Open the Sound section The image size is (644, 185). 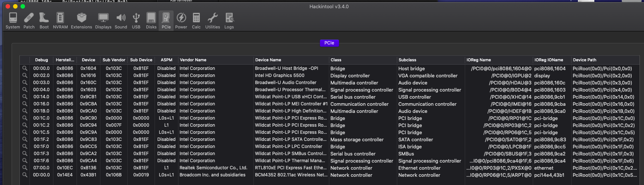coord(121,20)
